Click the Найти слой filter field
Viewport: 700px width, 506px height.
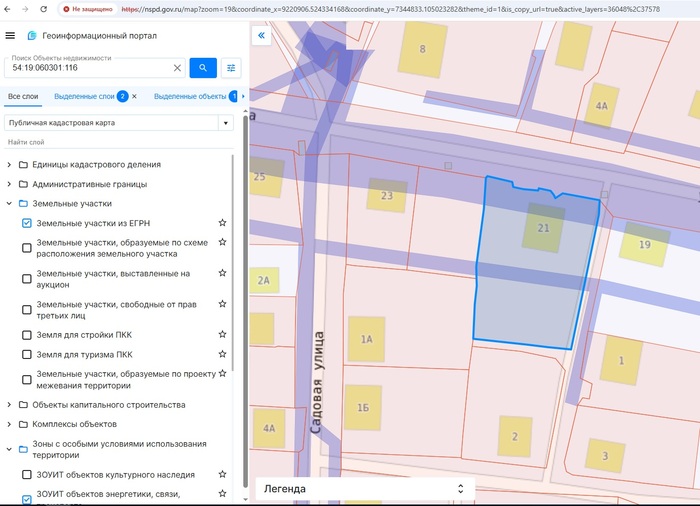tap(118, 142)
